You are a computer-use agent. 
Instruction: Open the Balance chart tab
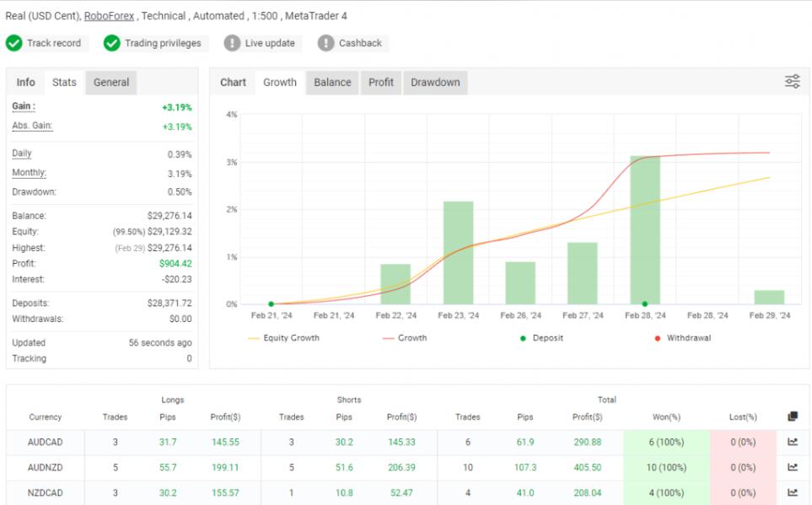332,83
